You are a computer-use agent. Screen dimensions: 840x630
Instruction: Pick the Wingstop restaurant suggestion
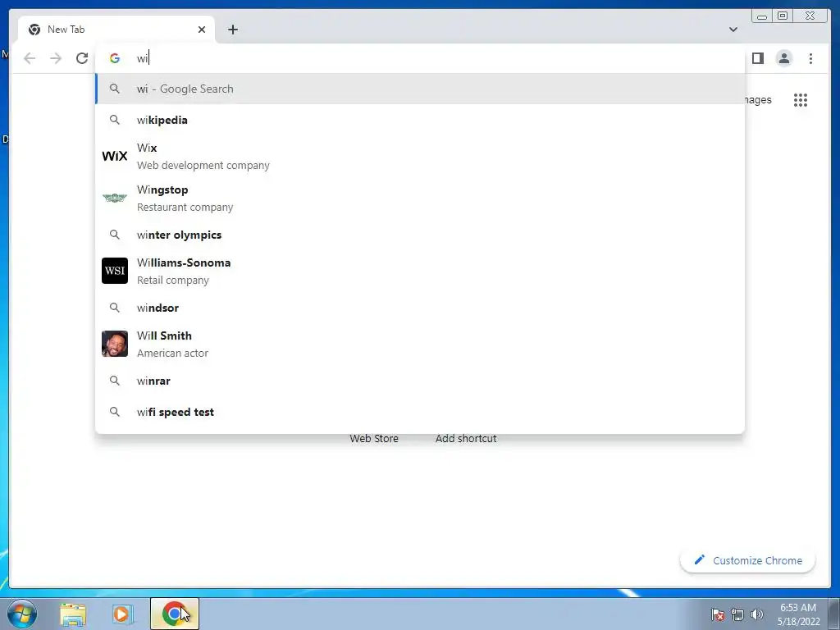click(x=420, y=199)
